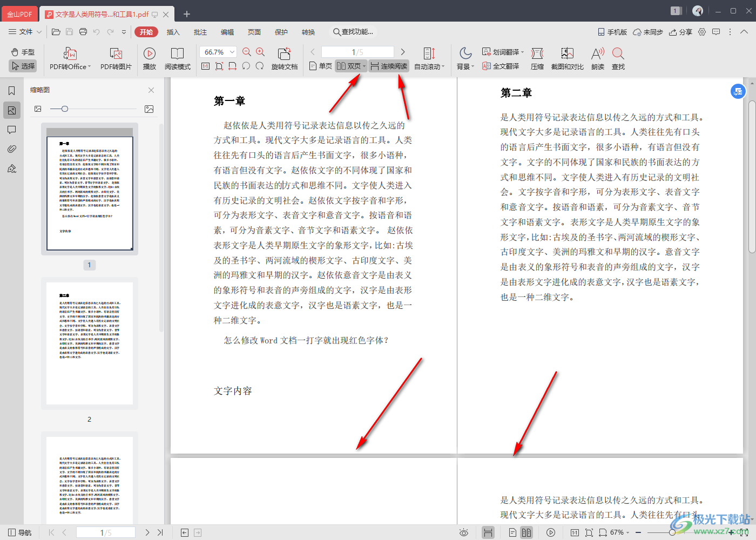Expand the 双页 options arrow
The image size is (756, 540).
click(364, 66)
